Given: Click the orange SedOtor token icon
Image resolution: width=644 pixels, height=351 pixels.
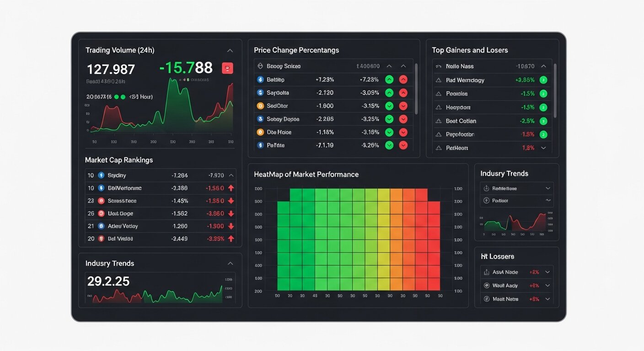Looking at the screenshot, I should click(260, 106).
